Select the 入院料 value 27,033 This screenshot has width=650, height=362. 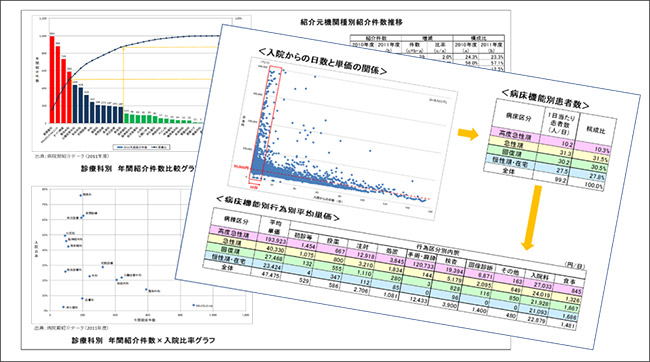[x=542, y=286]
